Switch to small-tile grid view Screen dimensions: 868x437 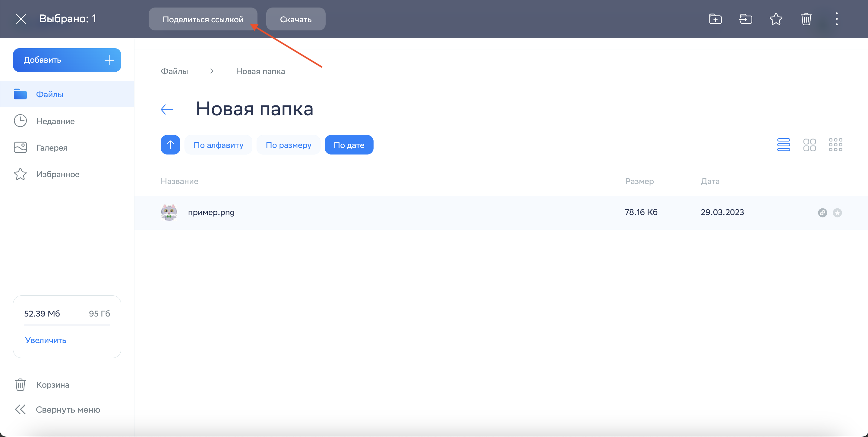click(x=836, y=145)
